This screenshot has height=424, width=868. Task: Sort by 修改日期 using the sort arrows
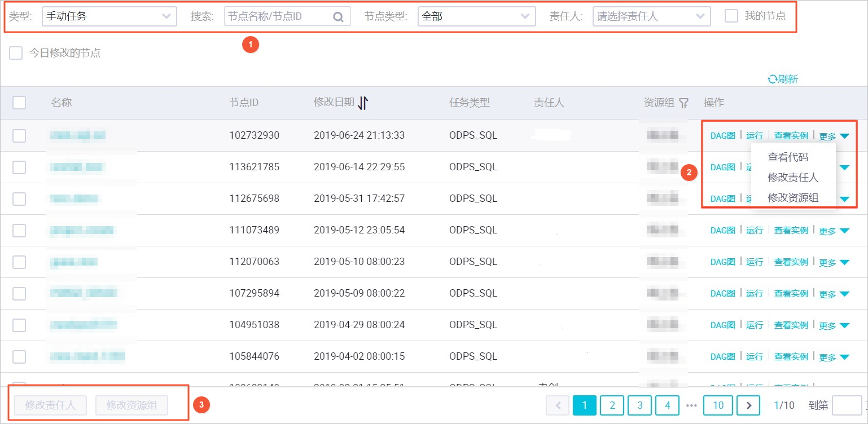[363, 103]
